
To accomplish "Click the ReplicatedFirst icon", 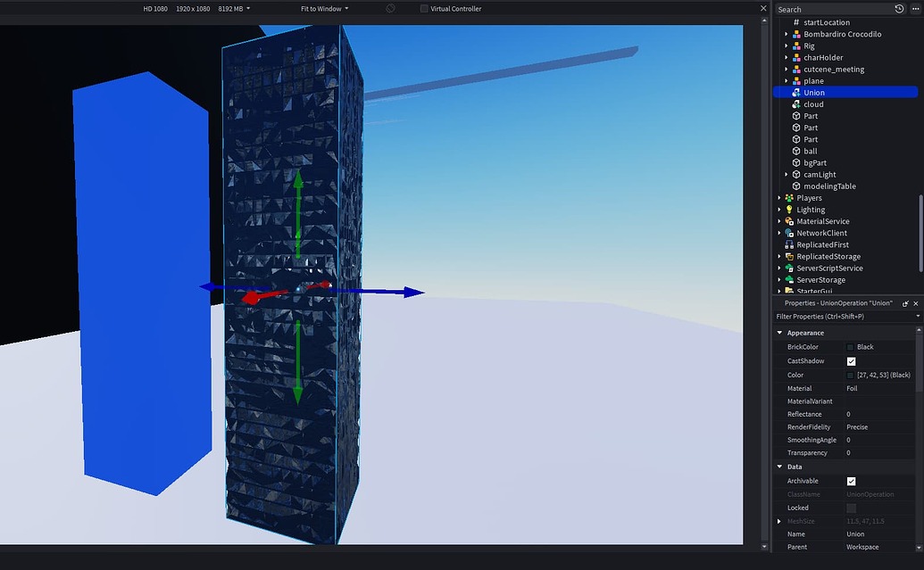I will tap(789, 245).
